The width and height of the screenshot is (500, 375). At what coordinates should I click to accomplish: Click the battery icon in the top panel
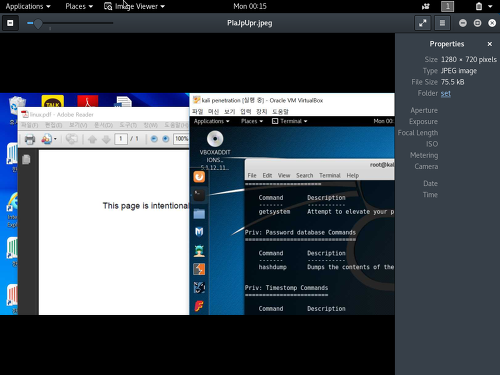point(479,6)
